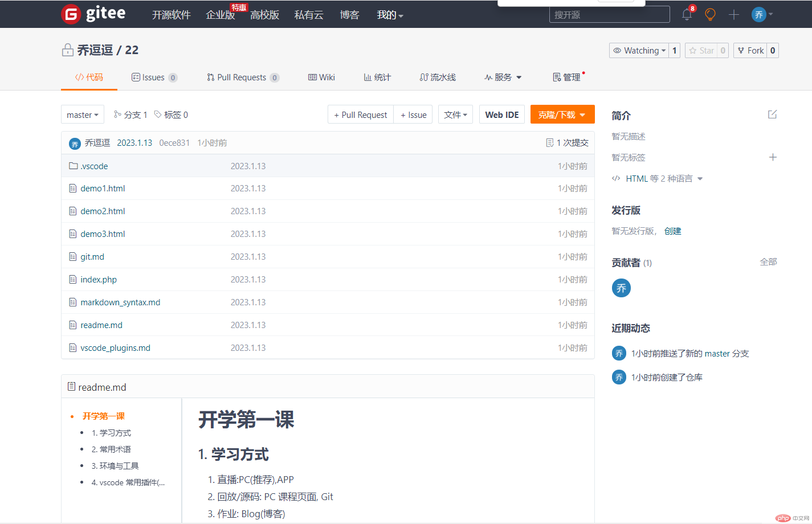Click the file icon for git.md
Screen dimensions: 812x524
[x=73, y=257]
